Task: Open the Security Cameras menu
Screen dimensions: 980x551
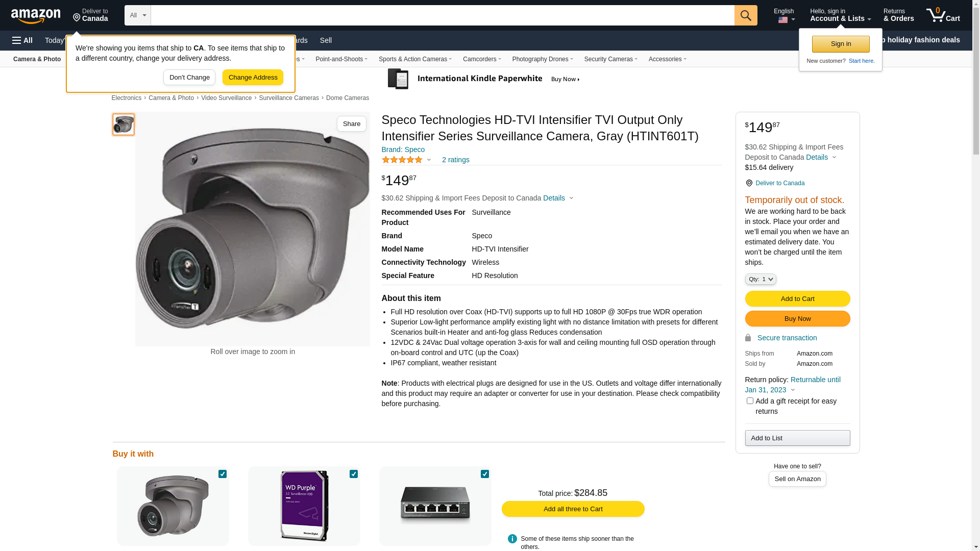Action: tap(610, 59)
